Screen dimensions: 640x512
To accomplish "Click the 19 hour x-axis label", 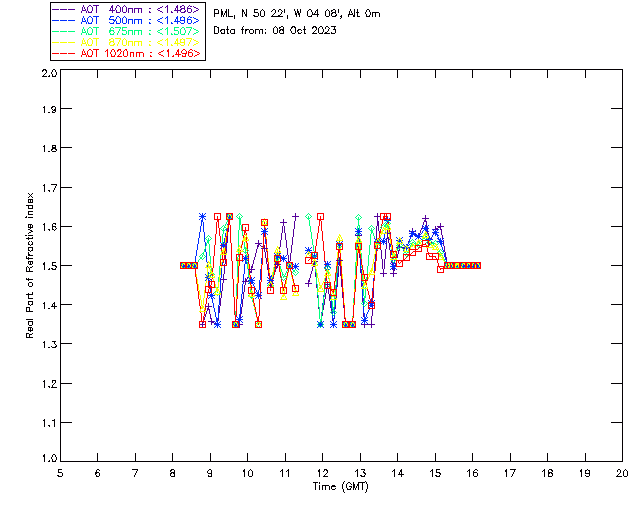I will (585, 473).
